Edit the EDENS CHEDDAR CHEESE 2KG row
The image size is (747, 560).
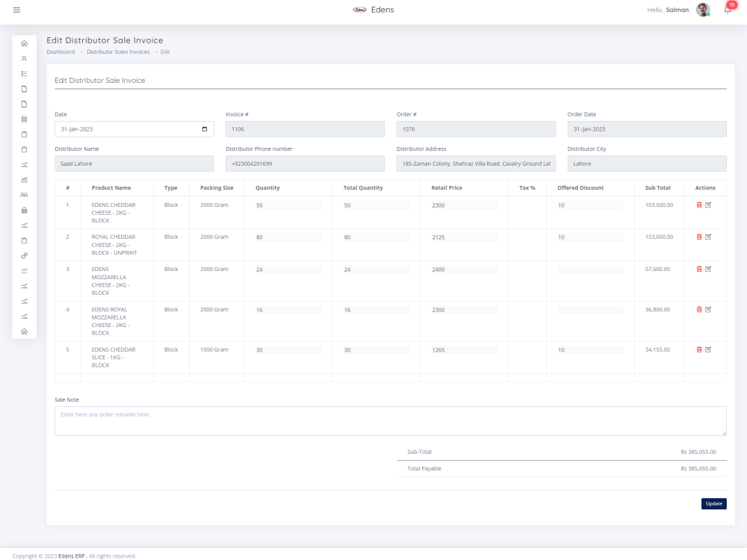click(708, 205)
